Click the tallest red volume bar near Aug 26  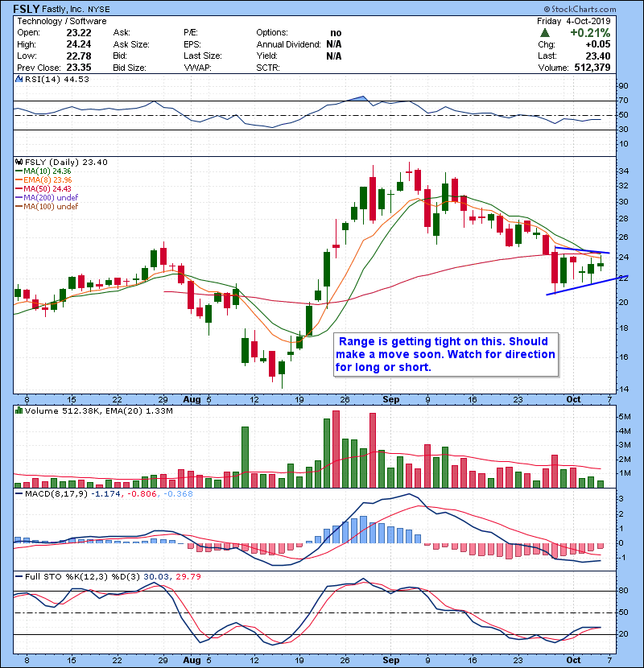point(336,449)
